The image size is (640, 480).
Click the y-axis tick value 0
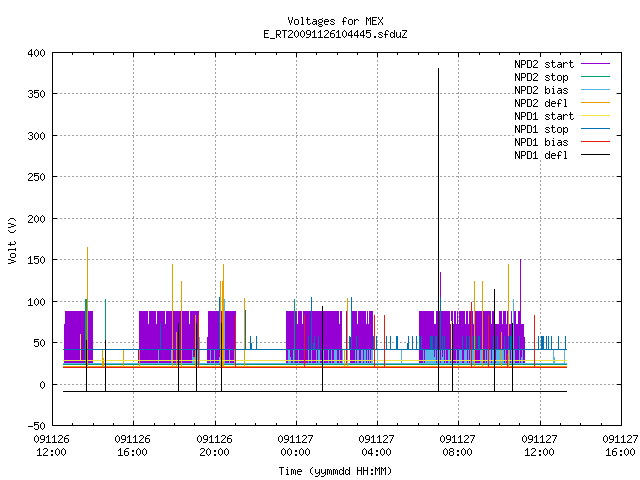[42, 385]
